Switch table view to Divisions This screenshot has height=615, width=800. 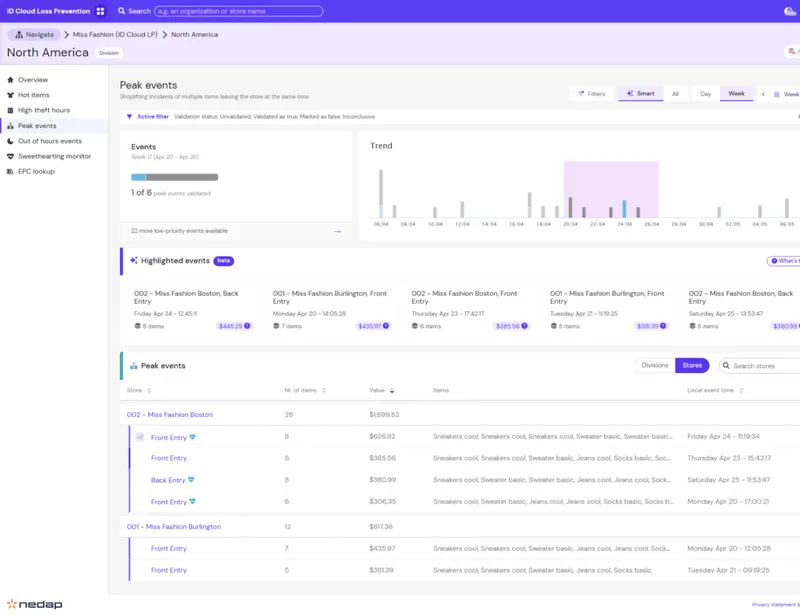click(655, 365)
